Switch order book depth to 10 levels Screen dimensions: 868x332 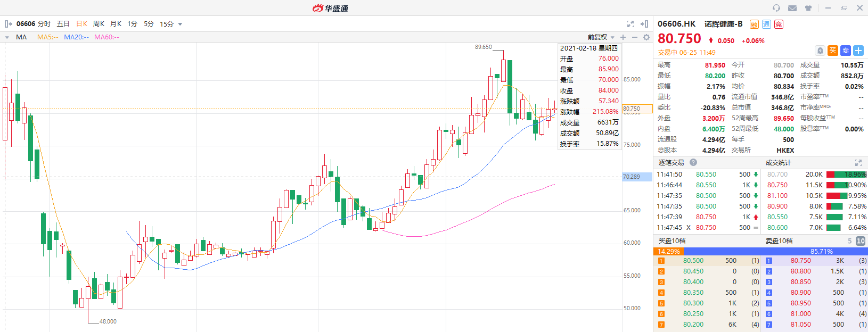[861, 241]
